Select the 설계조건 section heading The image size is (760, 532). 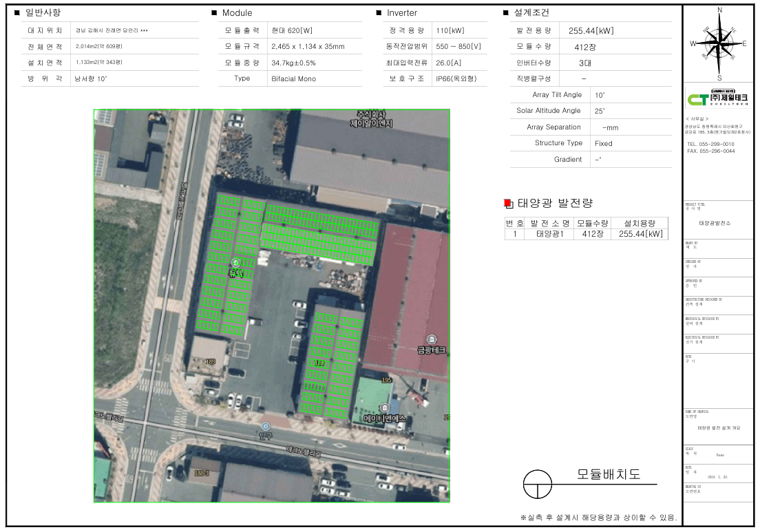(531, 12)
